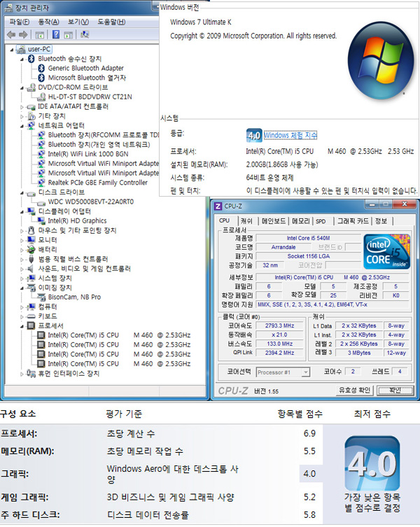Click the blue Help question mark icon
Image resolution: width=420 pixels, height=527 pixels.
tap(56, 34)
